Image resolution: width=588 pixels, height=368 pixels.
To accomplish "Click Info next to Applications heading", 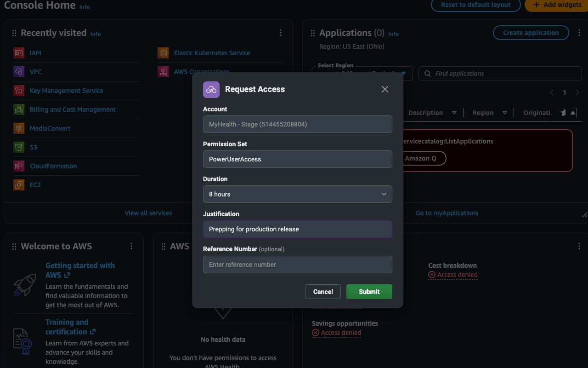I will click(x=393, y=34).
